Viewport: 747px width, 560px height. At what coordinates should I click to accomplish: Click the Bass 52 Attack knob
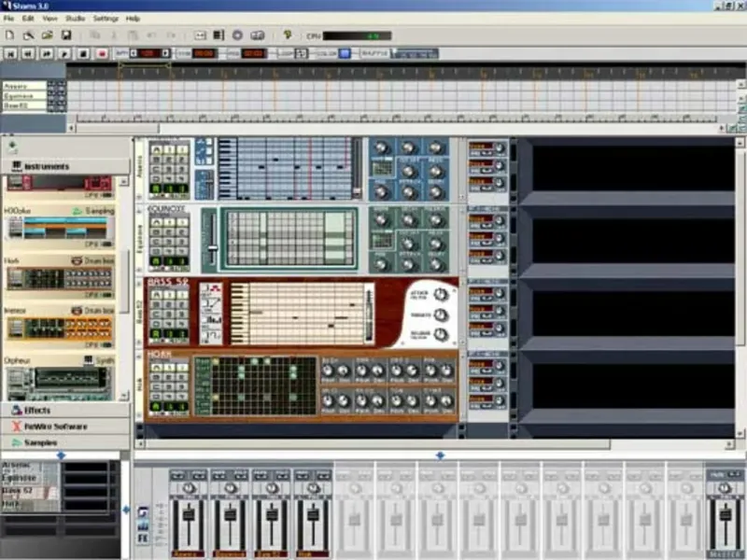pyautogui.click(x=441, y=295)
